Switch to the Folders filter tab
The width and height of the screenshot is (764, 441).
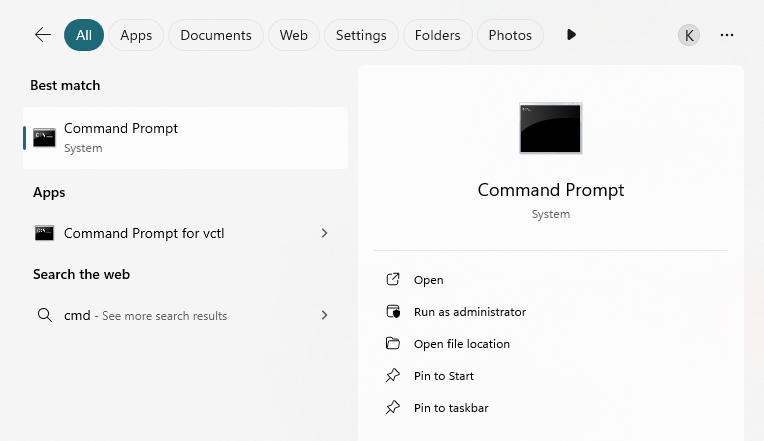[x=438, y=35]
